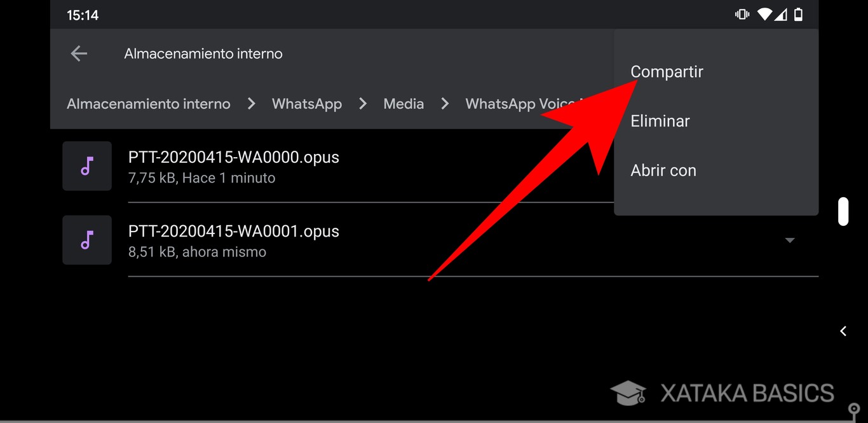Viewport: 868px width, 423px height.
Task: Return to Almacenamiento interno via the breadcrumb
Action: click(148, 104)
